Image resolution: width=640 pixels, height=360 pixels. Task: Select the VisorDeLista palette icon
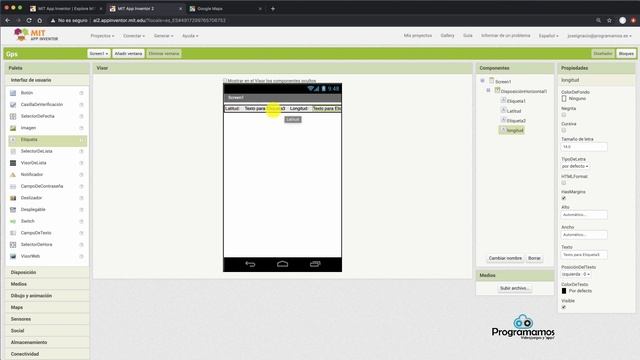point(13,163)
